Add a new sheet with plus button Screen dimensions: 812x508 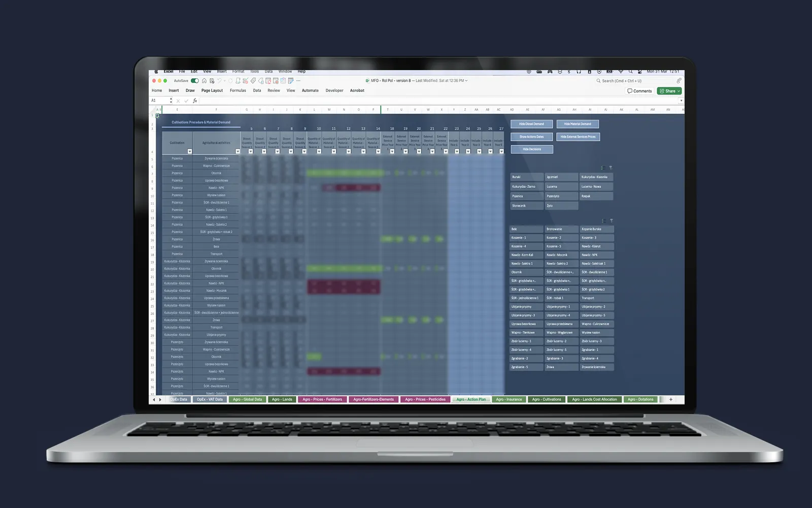click(x=670, y=399)
